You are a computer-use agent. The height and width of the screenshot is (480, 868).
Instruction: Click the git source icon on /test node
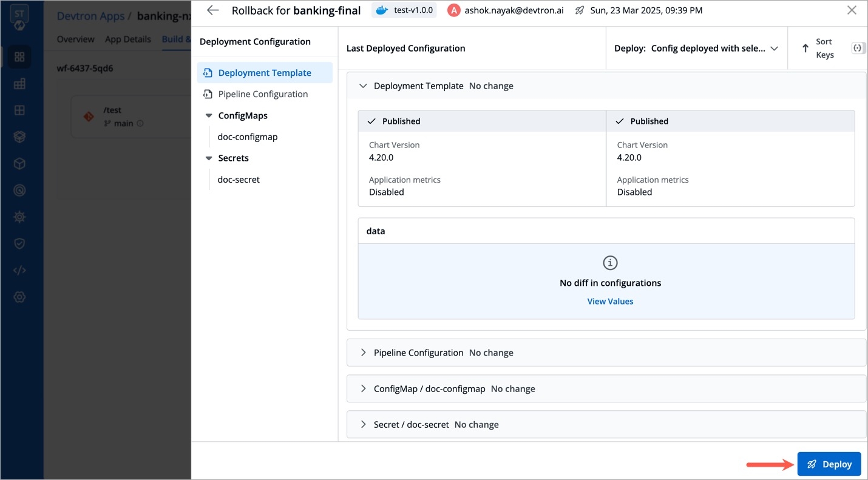(89, 116)
